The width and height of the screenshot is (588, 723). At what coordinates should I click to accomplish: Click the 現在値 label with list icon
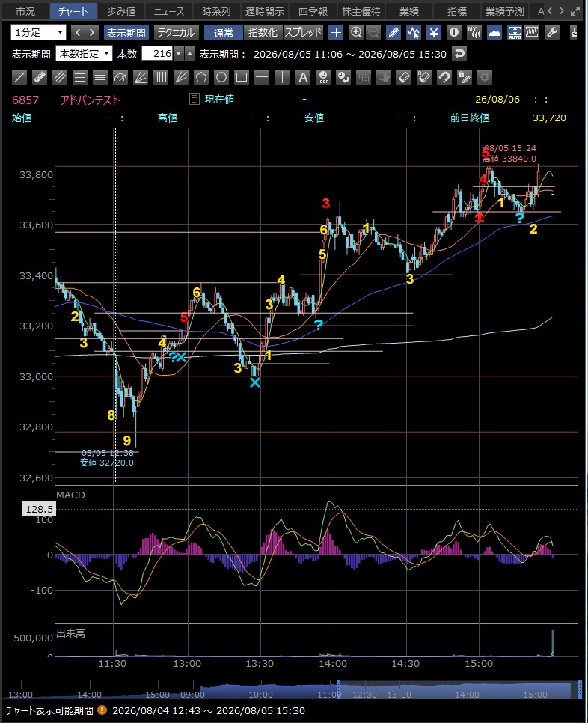(x=212, y=99)
